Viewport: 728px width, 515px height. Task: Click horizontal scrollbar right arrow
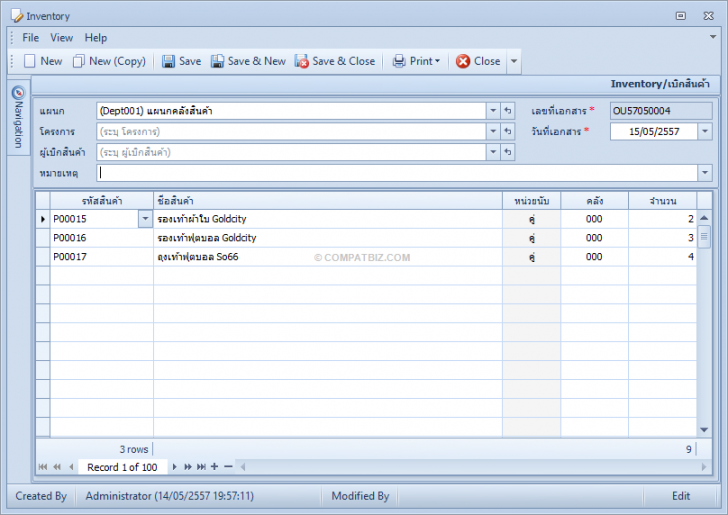coord(704,467)
